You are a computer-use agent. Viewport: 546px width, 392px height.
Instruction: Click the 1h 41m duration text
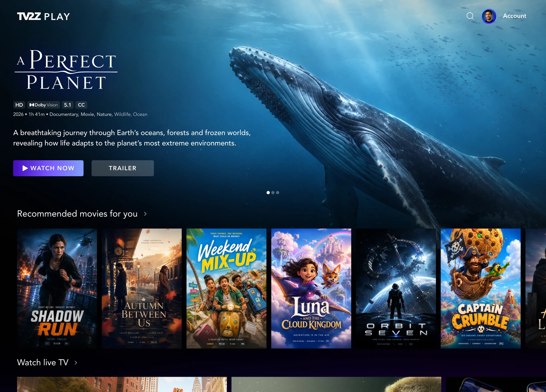click(x=37, y=114)
